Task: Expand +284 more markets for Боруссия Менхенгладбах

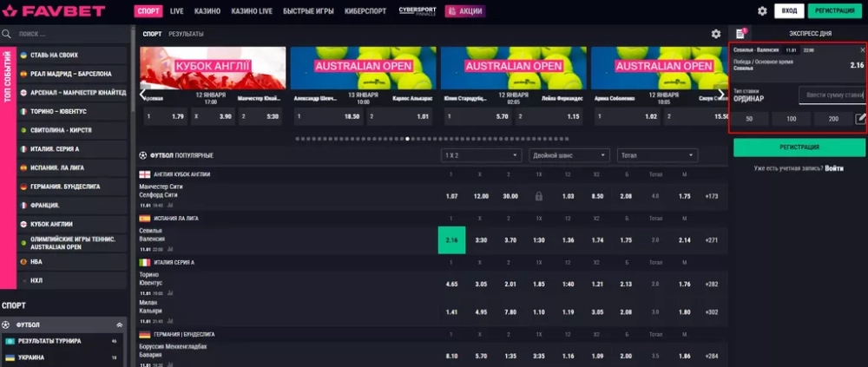Action: (x=712, y=356)
